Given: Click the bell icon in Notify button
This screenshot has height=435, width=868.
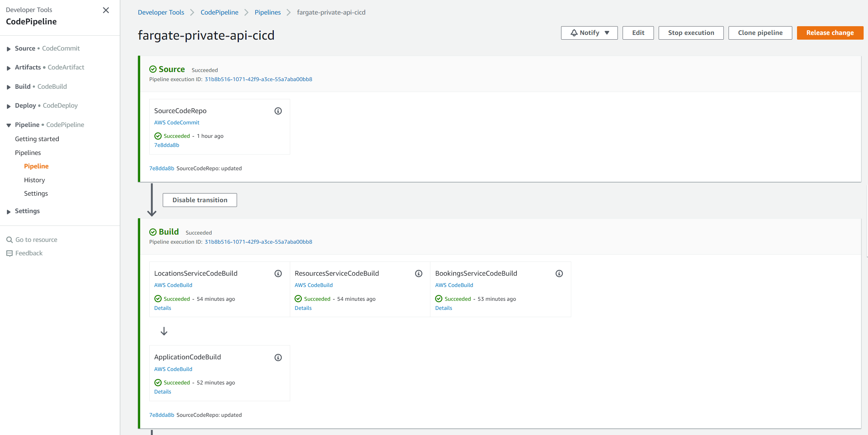Looking at the screenshot, I should coord(574,33).
